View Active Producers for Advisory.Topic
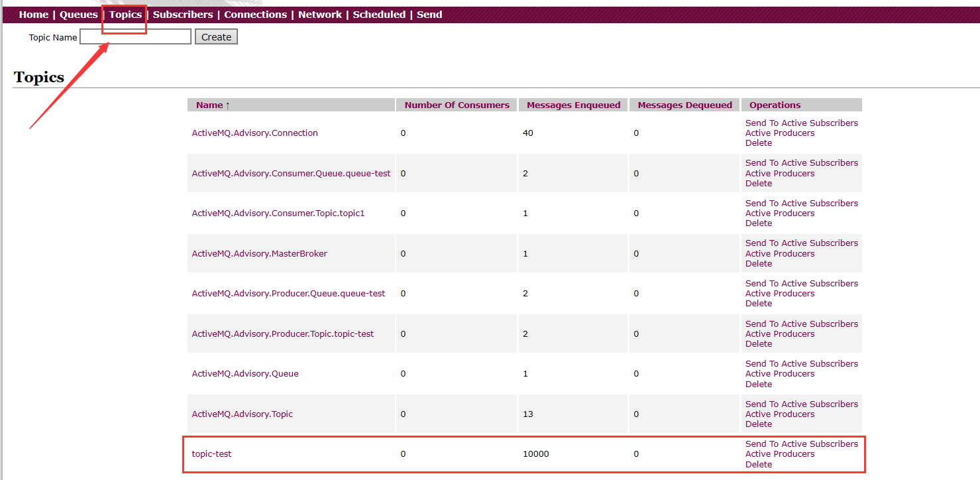This screenshot has width=980, height=480. tap(780, 414)
